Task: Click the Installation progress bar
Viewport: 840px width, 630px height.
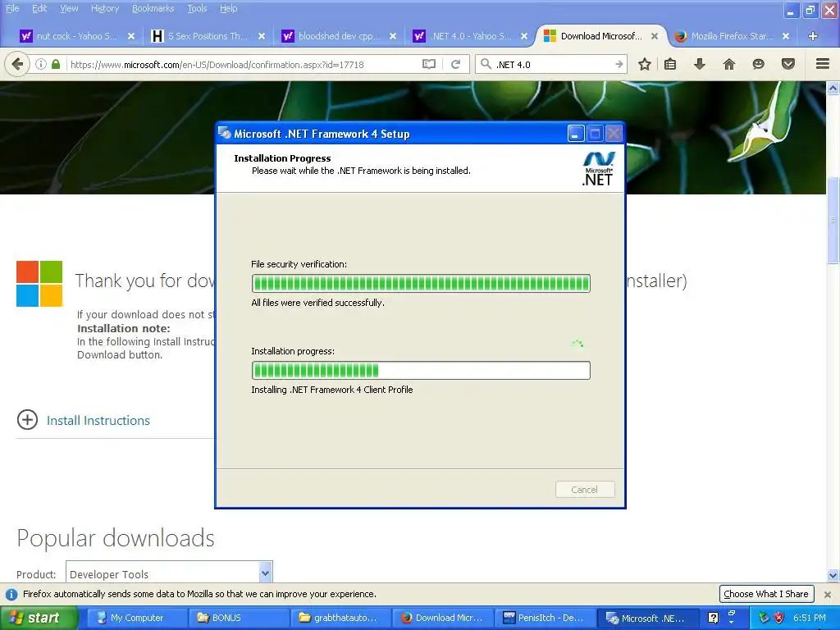Action: pyautogui.click(x=421, y=370)
